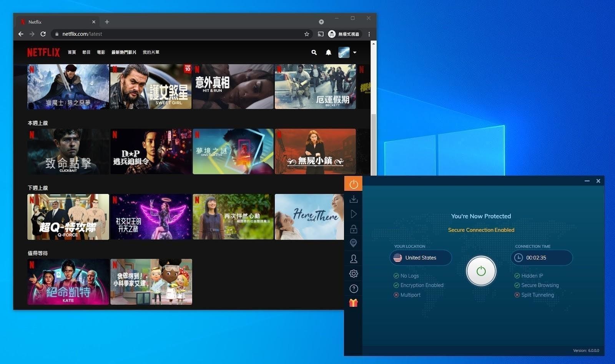Click the Secure Browsing status item
The width and height of the screenshot is (615, 364).
pyautogui.click(x=537, y=285)
